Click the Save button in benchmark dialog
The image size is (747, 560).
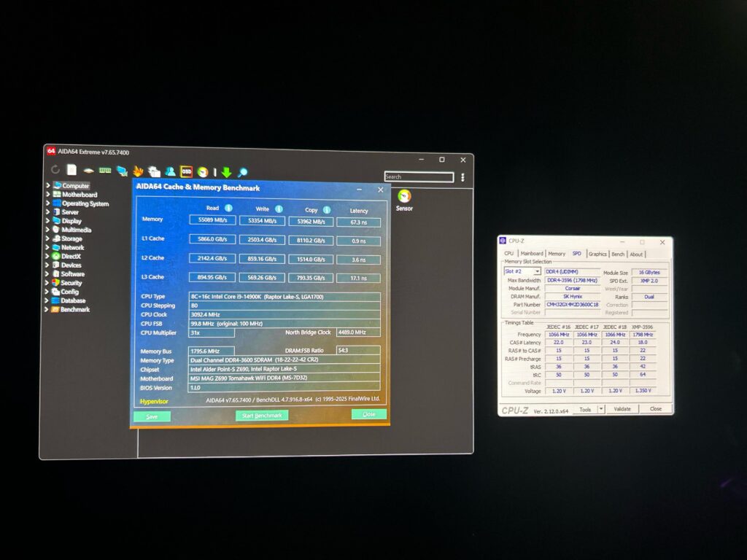point(152,416)
